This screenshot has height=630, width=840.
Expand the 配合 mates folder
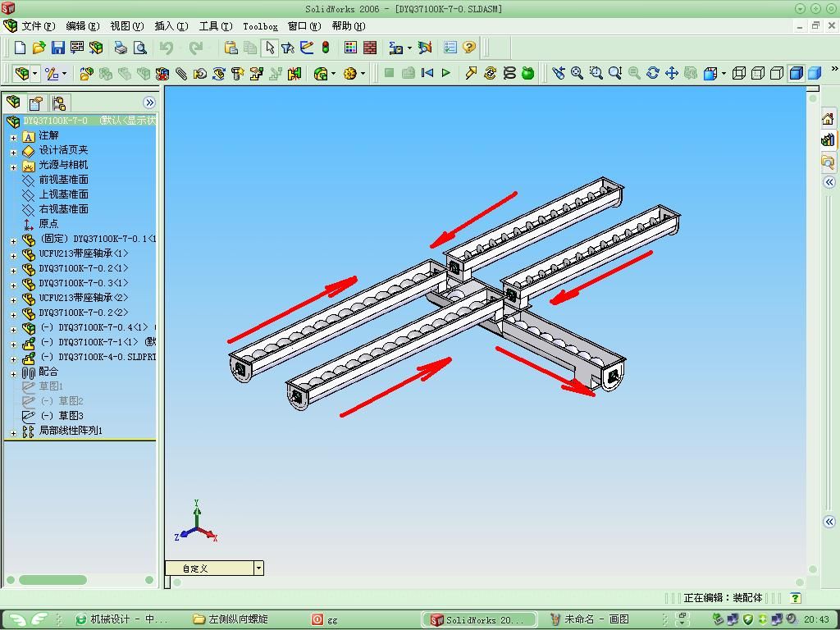tap(13, 372)
